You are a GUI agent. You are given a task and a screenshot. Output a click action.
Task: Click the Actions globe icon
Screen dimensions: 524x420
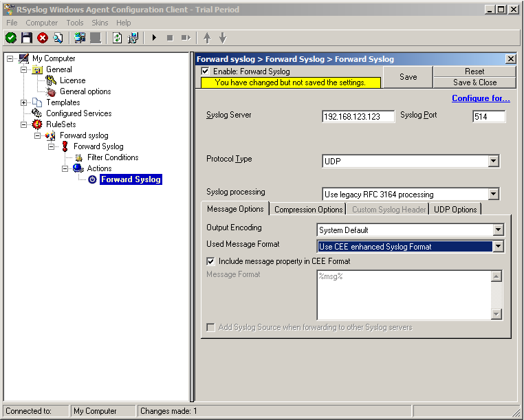78,168
